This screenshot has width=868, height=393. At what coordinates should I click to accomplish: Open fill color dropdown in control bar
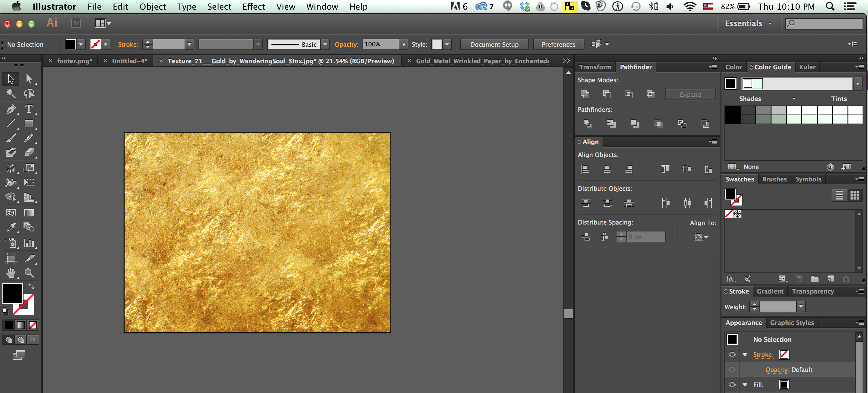81,44
